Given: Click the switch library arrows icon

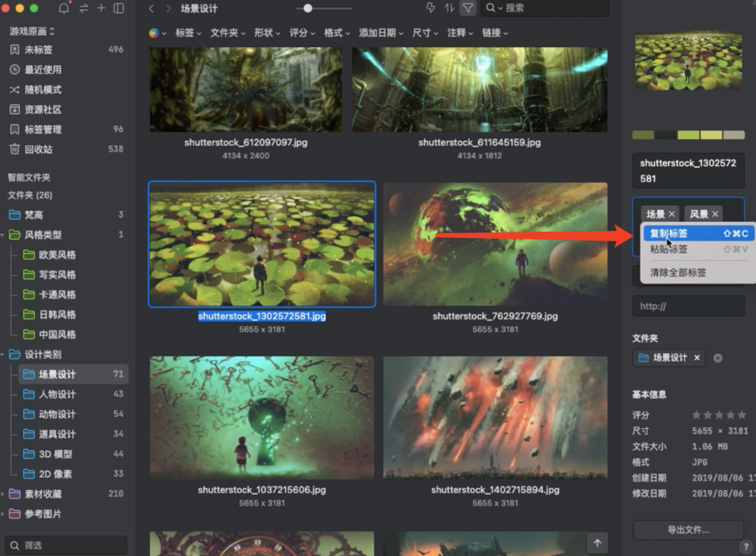Looking at the screenshot, I should pyautogui.click(x=83, y=8).
